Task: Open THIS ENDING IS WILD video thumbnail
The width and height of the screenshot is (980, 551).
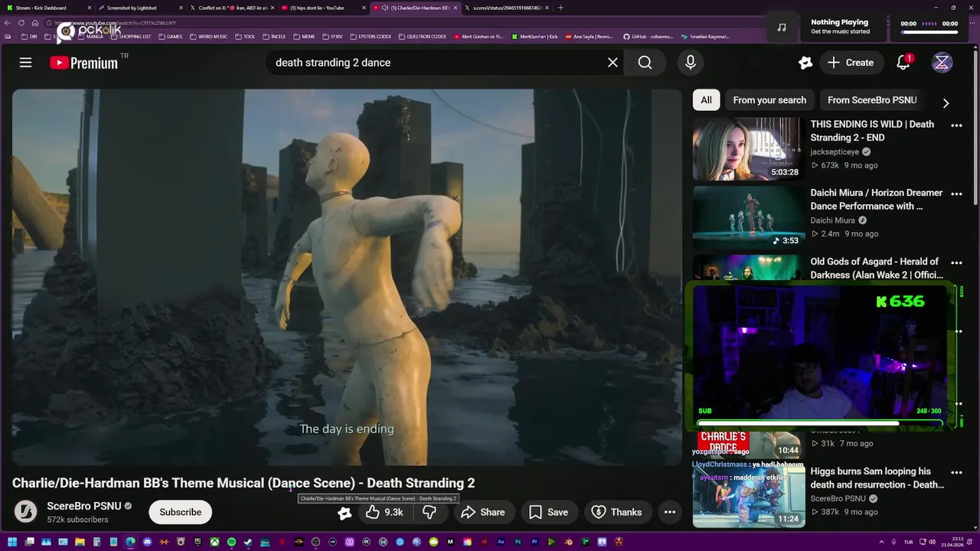Action: pyautogui.click(x=747, y=148)
